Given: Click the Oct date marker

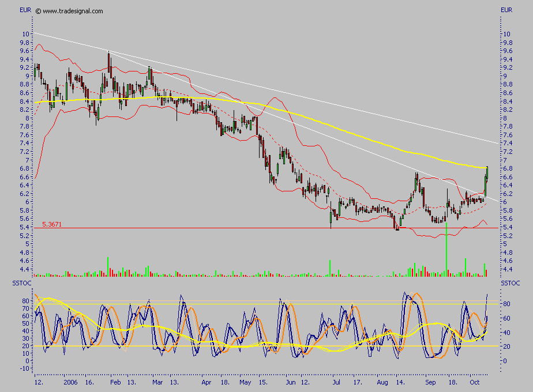Looking at the screenshot, I should click(474, 382).
